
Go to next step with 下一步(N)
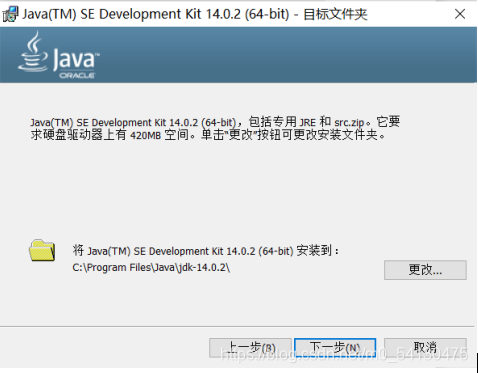pyautogui.click(x=335, y=348)
